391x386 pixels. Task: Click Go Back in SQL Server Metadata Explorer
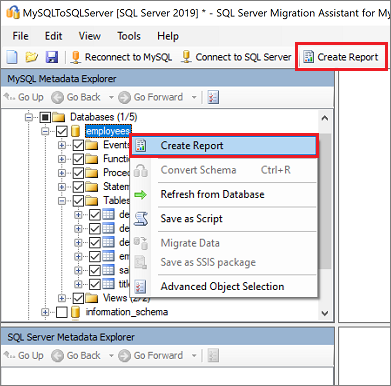pyautogui.click(x=76, y=355)
